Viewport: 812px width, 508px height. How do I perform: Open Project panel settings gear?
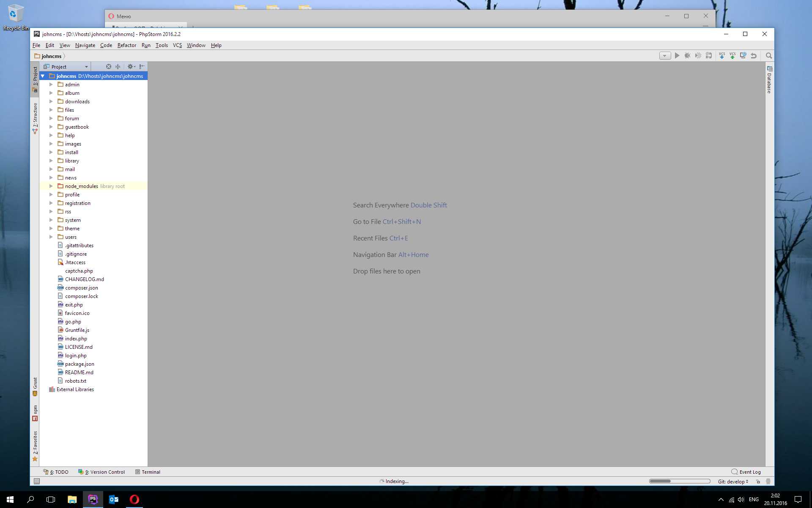pos(131,66)
